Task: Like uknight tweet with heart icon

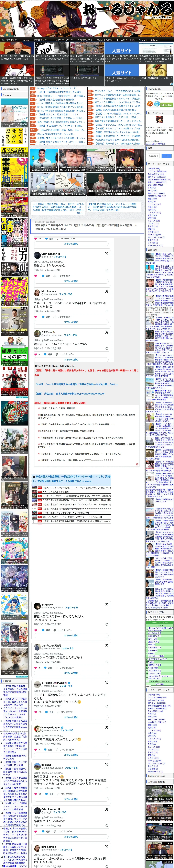Action: point(36,794)
